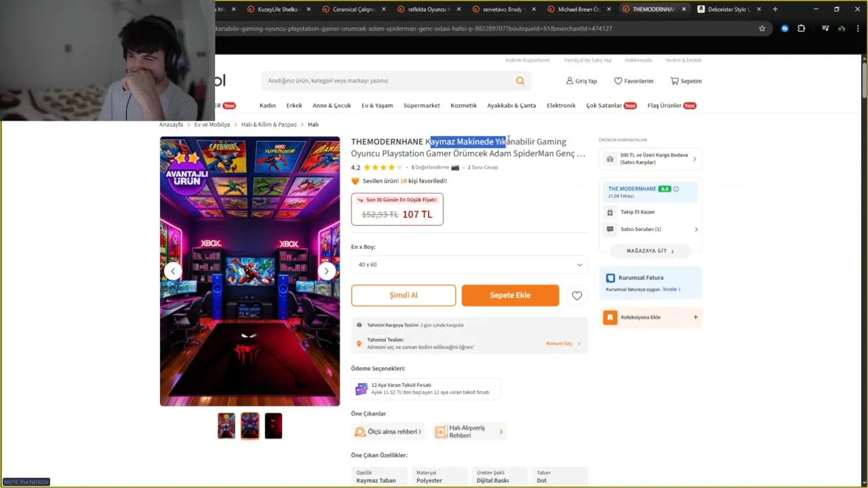Click Yardım & Destek link
The image size is (868, 488).
click(684, 60)
